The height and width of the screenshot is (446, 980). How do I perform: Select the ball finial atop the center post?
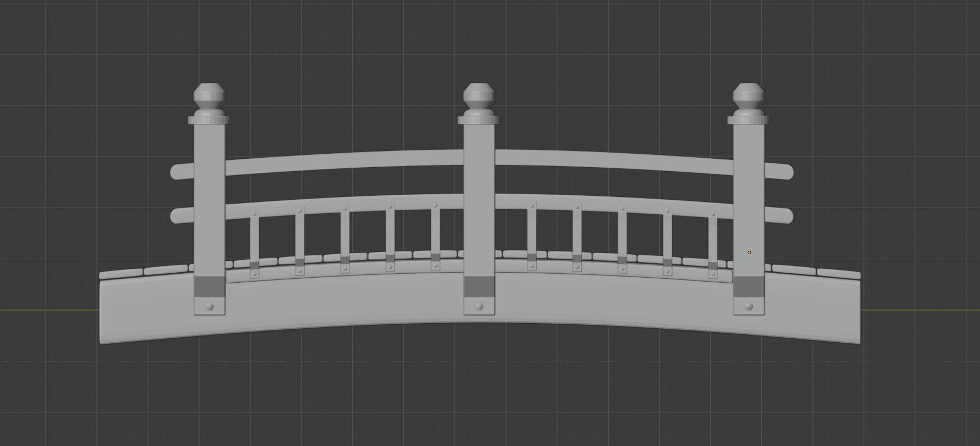(479, 96)
